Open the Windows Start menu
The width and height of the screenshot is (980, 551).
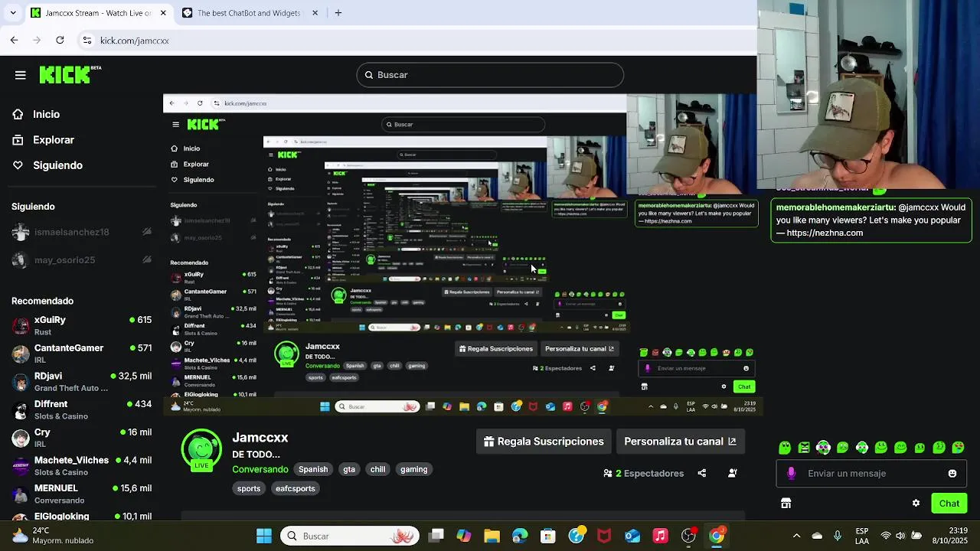(x=264, y=536)
